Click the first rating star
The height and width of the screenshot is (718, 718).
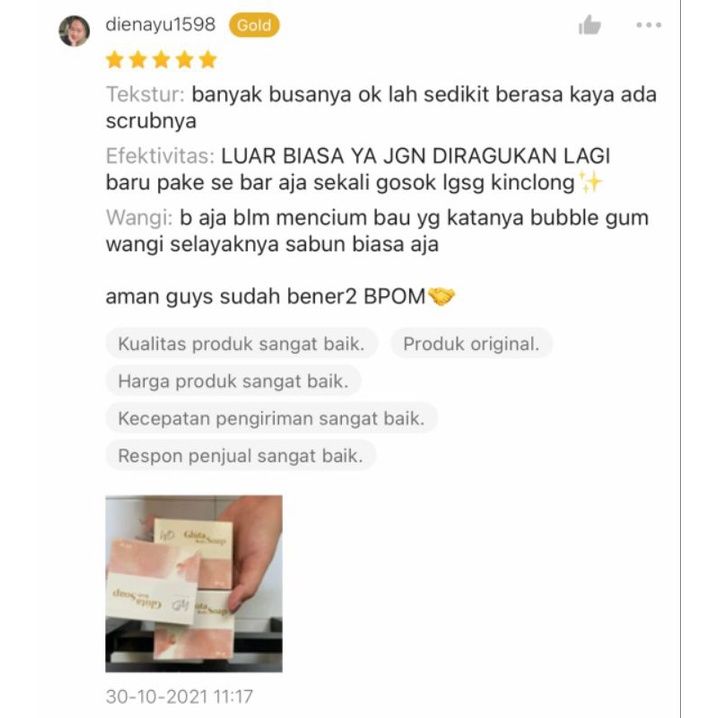tap(114, 60)
